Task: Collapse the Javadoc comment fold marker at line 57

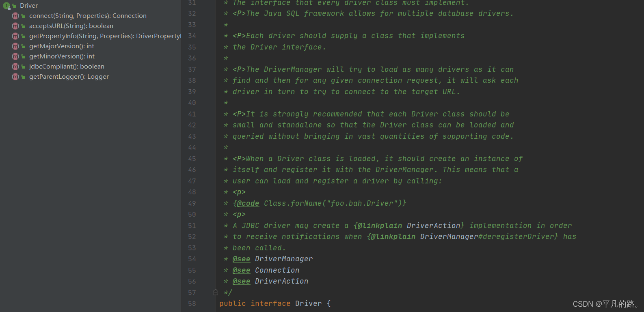Action: pos(216,292)
